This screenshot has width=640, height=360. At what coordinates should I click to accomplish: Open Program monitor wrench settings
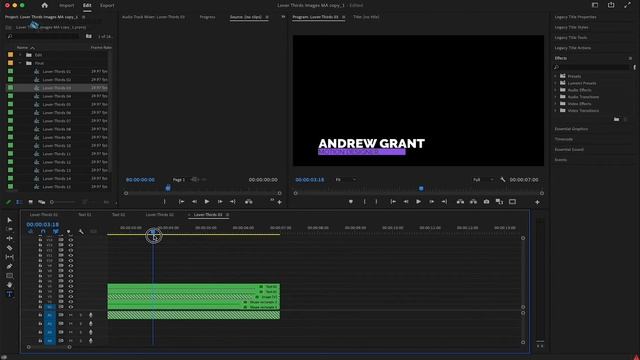point(503,180)
